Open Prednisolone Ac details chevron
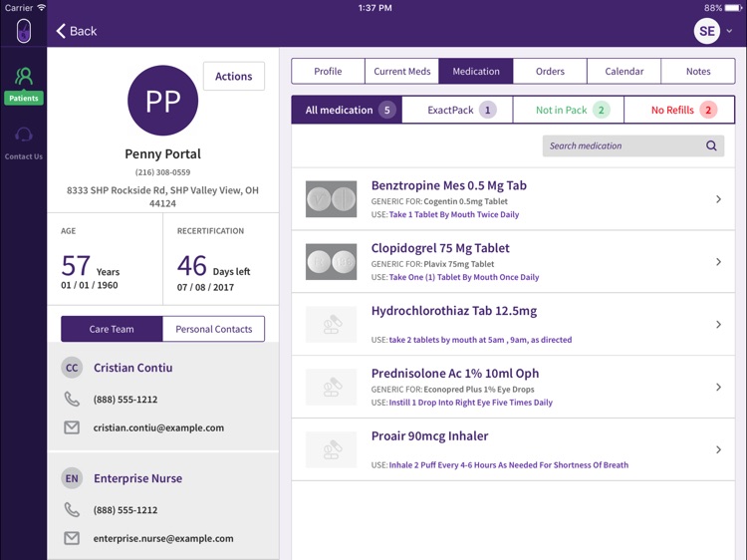 point(718,387)
